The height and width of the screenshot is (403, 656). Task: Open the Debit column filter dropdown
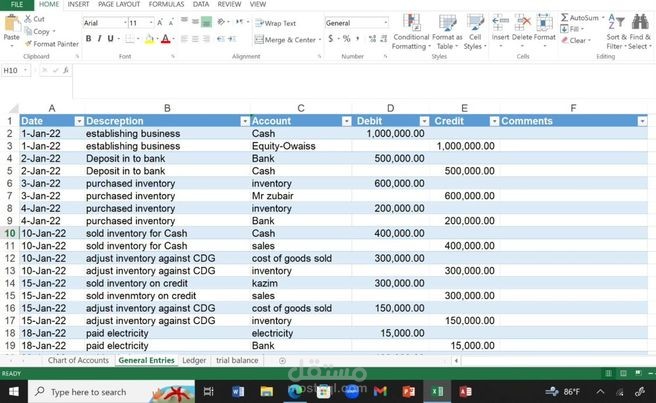pyautogui.click(x=424, y=121)
